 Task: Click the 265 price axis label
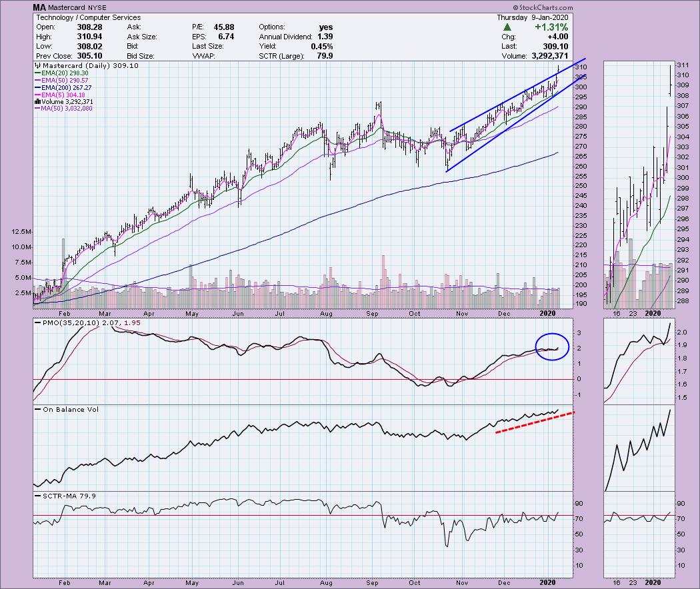tap(581, 156)
